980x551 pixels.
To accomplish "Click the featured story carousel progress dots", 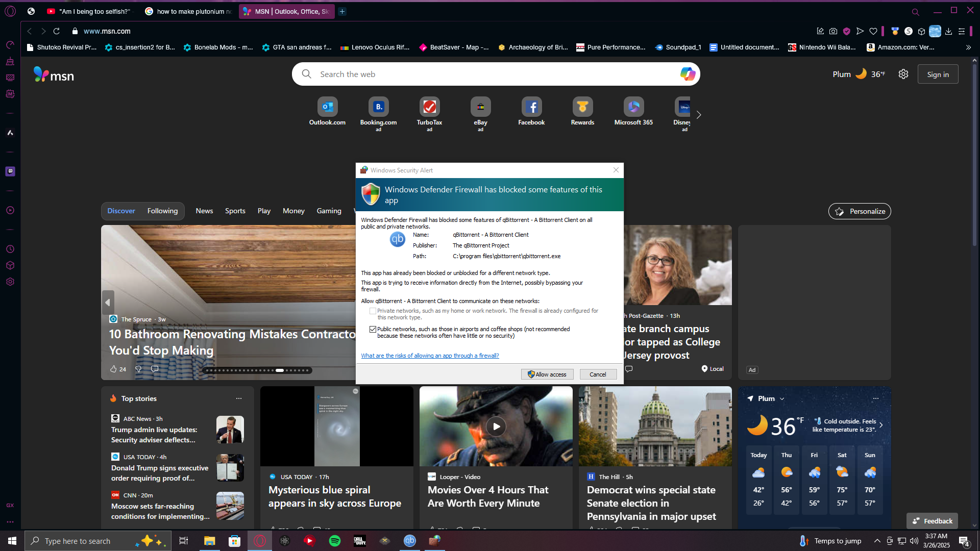I will pos(258,370).
